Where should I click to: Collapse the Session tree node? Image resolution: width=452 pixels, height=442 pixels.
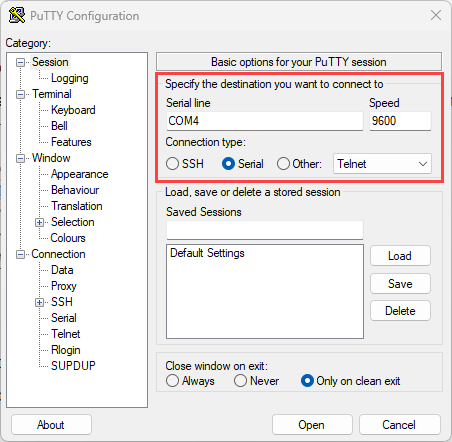[21, 62]
